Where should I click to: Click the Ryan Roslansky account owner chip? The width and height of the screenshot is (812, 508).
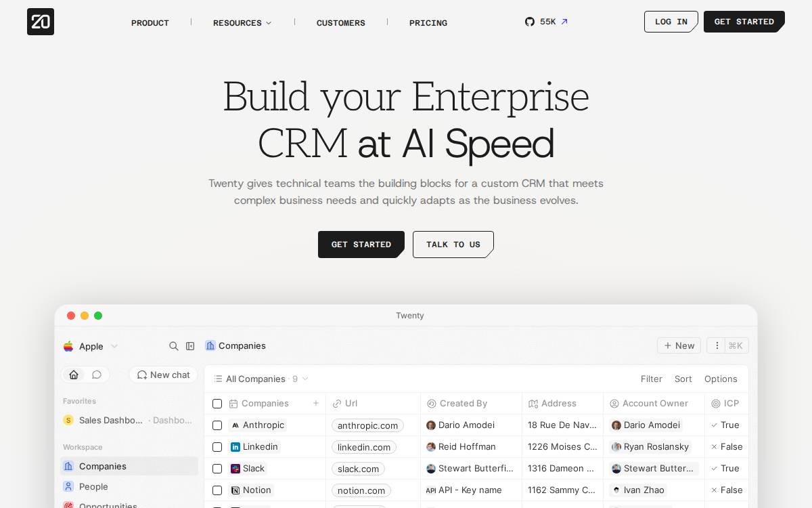click(650, 447)
